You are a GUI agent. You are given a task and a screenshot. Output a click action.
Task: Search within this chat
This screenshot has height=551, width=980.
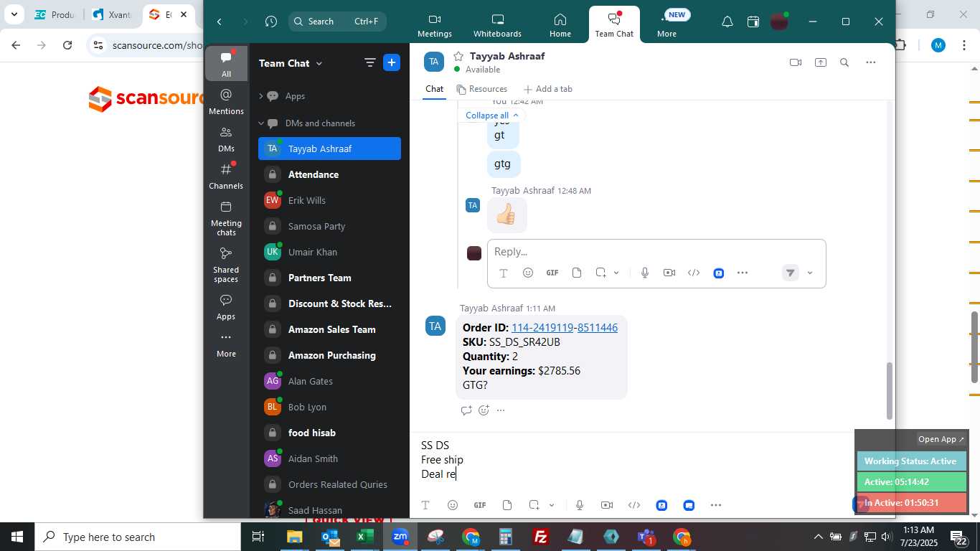(x=844, y=62)
